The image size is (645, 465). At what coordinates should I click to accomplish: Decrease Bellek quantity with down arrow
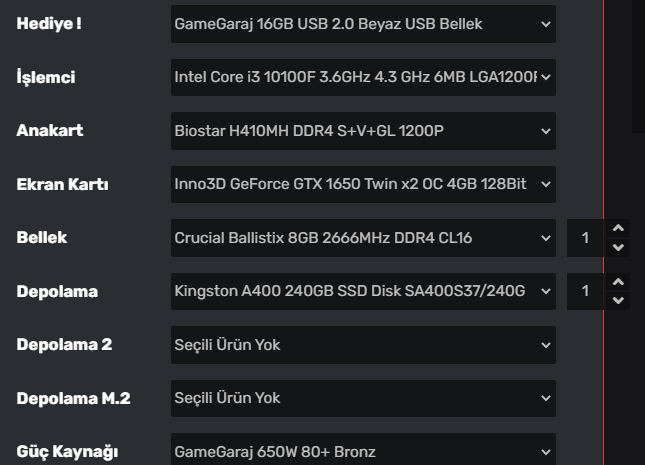[x=618, y=247]
